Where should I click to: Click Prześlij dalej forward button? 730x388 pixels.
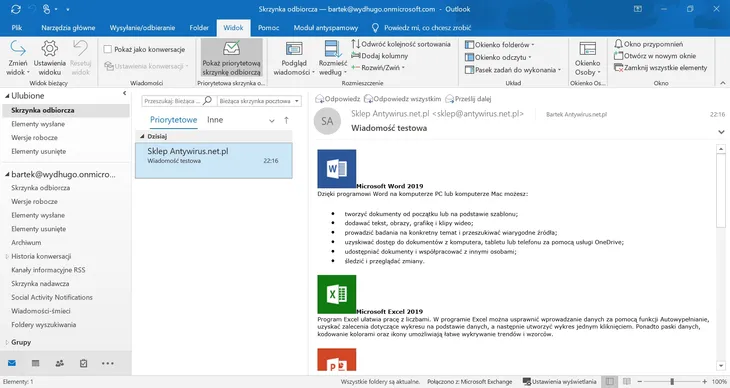click(x=468, y=99)
